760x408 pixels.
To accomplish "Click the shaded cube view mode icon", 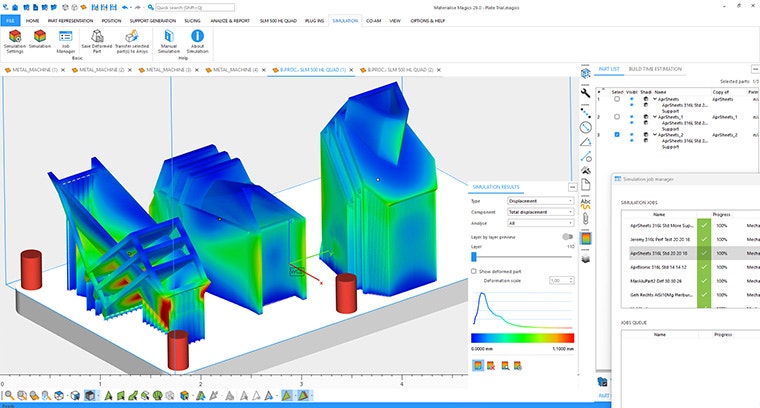I will click(89, 395).
